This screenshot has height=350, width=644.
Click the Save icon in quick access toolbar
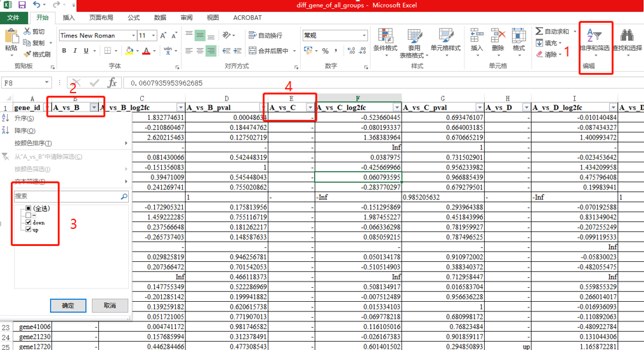coord(22,5)
